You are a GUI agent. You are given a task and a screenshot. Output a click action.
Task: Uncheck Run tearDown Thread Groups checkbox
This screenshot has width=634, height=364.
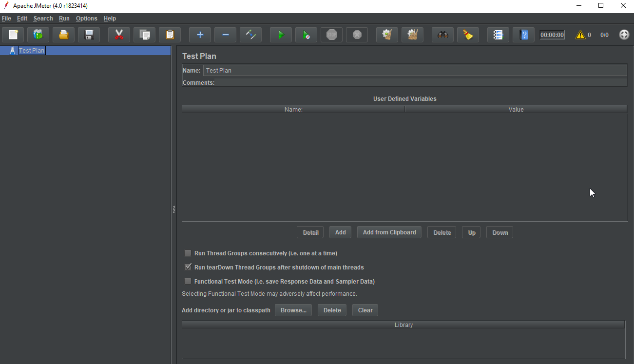pos(188,268)
